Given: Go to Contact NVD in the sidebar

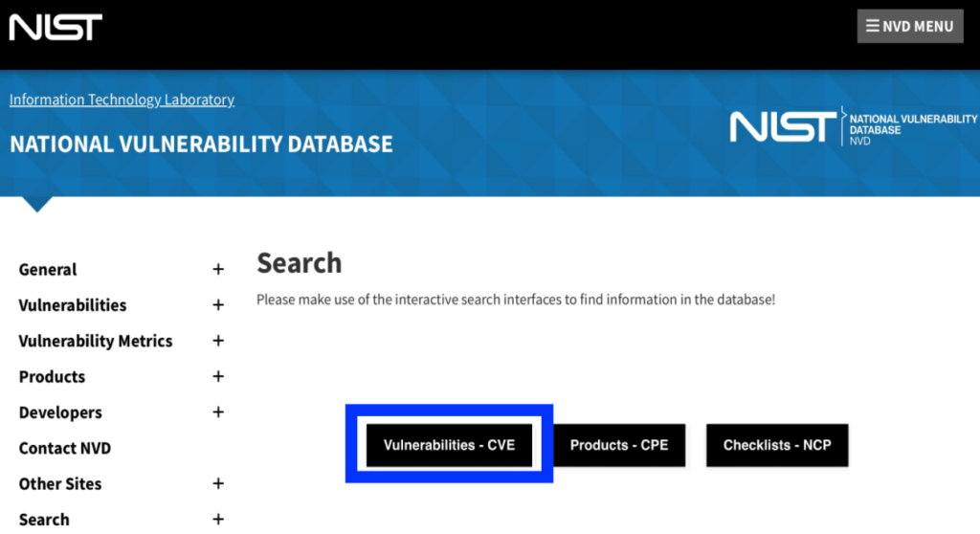Looking at the screenshot, I should [65, 448].
